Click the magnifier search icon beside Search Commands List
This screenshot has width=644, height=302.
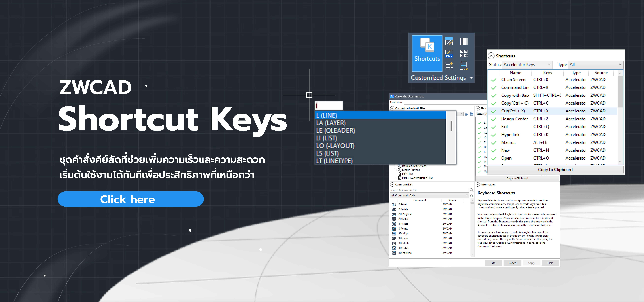pos(472,190)
